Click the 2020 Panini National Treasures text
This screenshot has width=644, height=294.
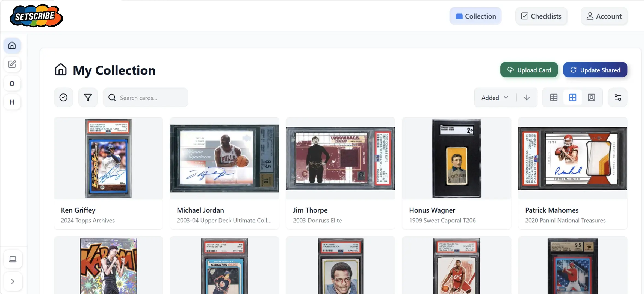[565, 220]
